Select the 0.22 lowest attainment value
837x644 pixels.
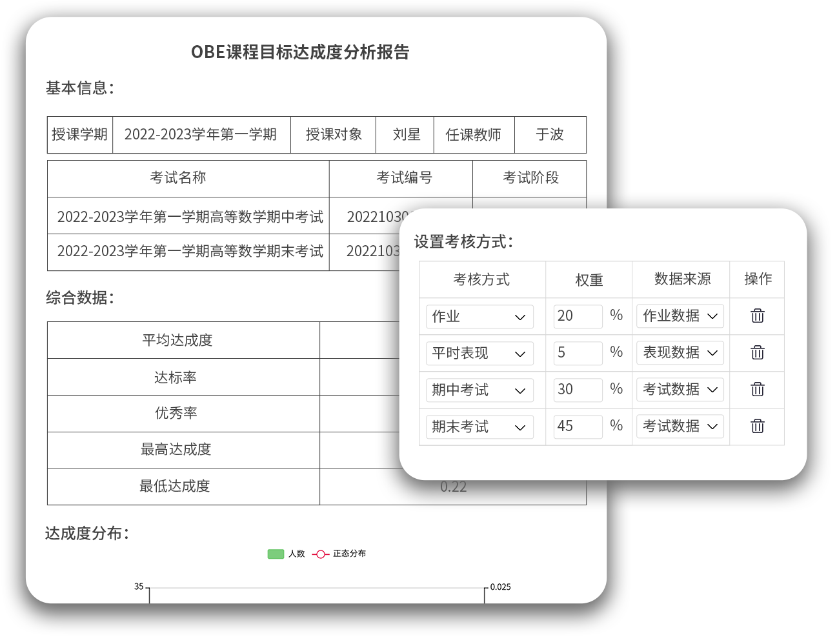coord(453,487)
